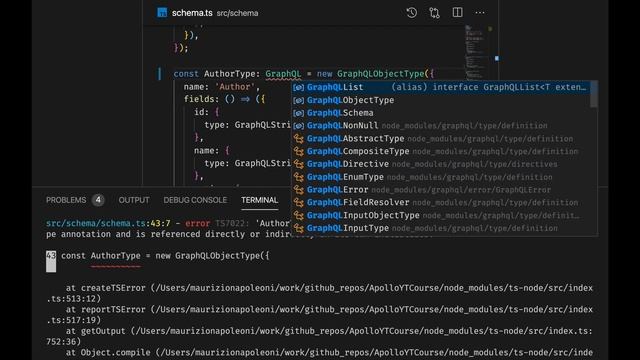This screenshot has width=640, height=360.
Task: Select the TERMINAL panel tab
Action: [260, 200]
